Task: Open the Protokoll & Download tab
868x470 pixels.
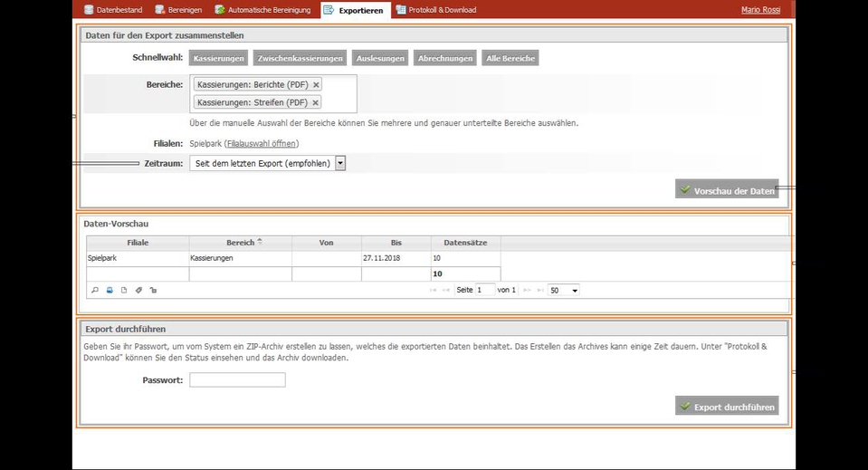Action: tap(436, 10)
